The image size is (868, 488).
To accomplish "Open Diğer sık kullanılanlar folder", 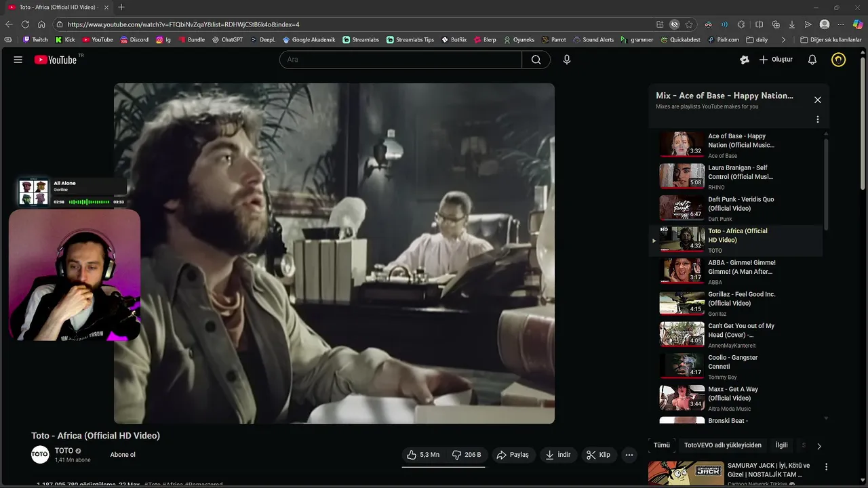I will click(x=831, y=40).
